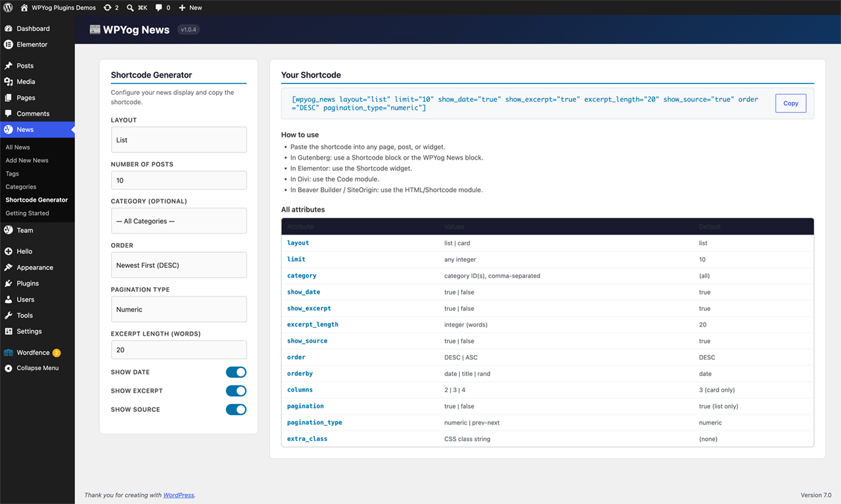Click the WordPress logo in admin bar
The image size is (841, 504).
click(8, 8)
